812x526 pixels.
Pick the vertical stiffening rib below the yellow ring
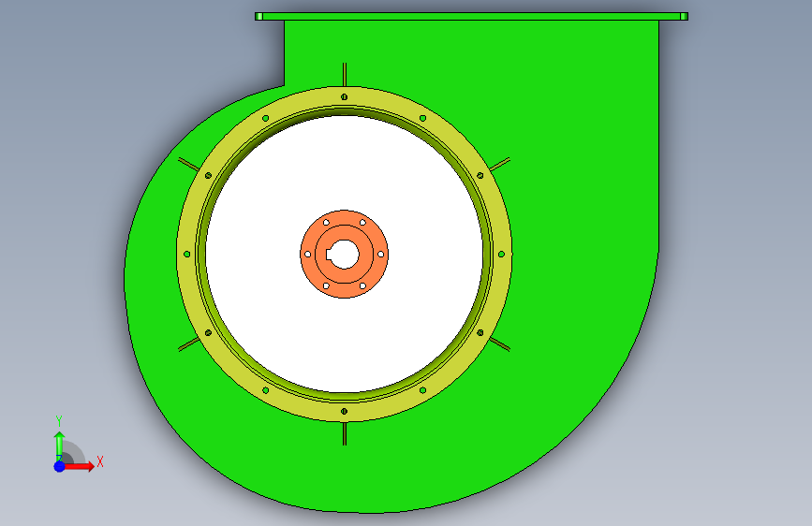(345, 433)
